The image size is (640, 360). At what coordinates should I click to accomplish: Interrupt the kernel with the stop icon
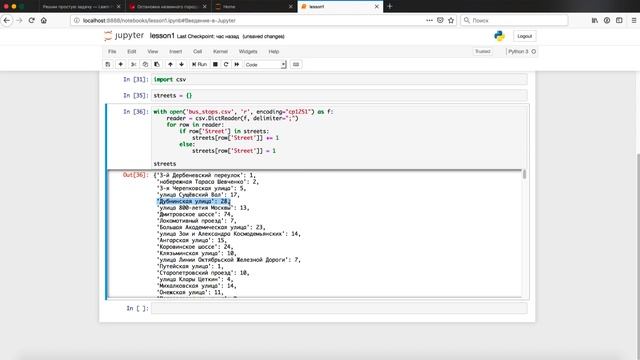pyautogui.click(x=215, y=64)
